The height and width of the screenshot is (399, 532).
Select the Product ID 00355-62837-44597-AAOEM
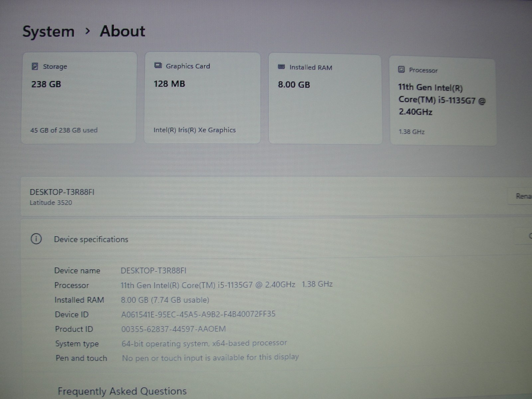(x=174, y=329)
